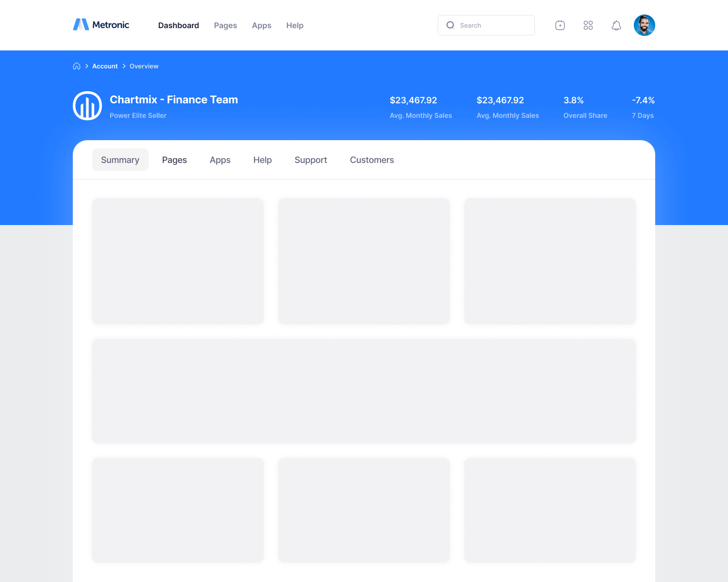
Task: Open the Help top navigation menu
Action: (x=295, y=25)
